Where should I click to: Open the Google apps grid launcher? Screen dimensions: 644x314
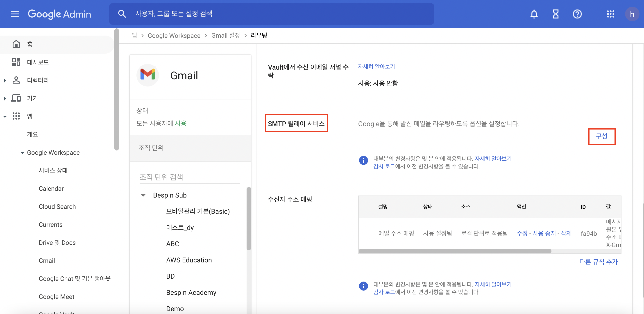610,14
